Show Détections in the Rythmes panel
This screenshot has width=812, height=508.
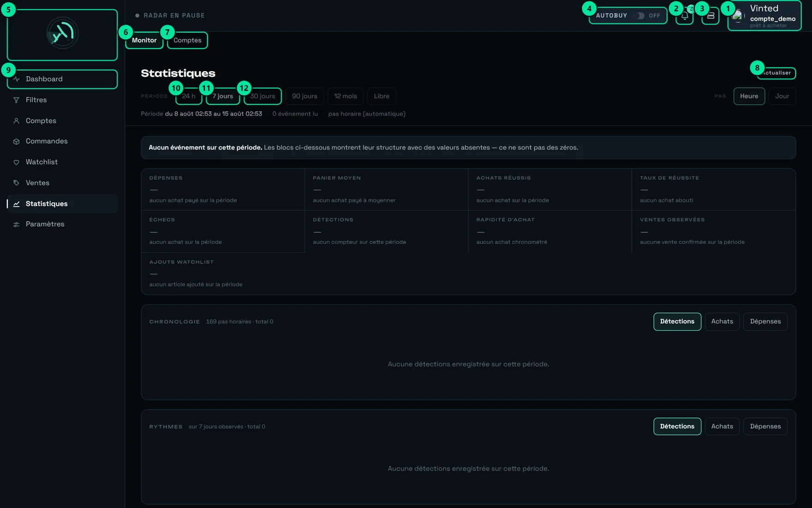pos(677,426)
